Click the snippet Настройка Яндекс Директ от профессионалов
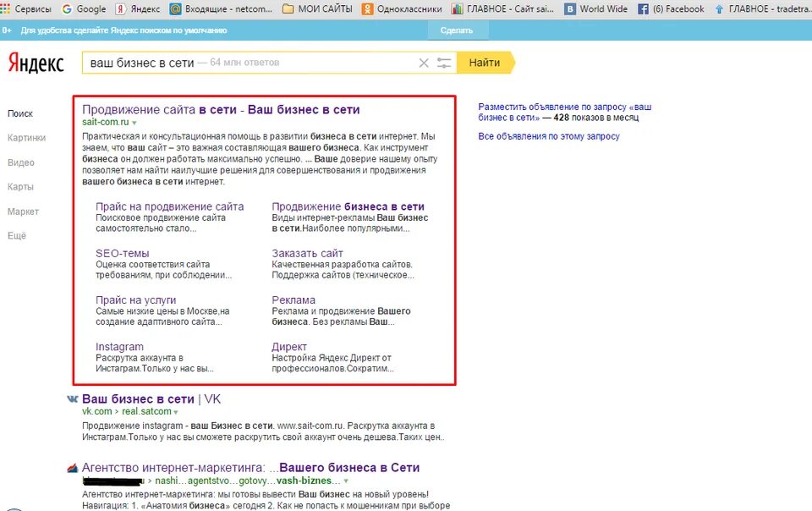 332,364
